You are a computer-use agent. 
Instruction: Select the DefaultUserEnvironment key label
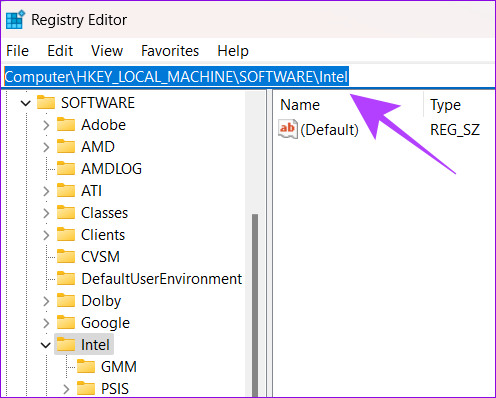click(x=162, y=279)
